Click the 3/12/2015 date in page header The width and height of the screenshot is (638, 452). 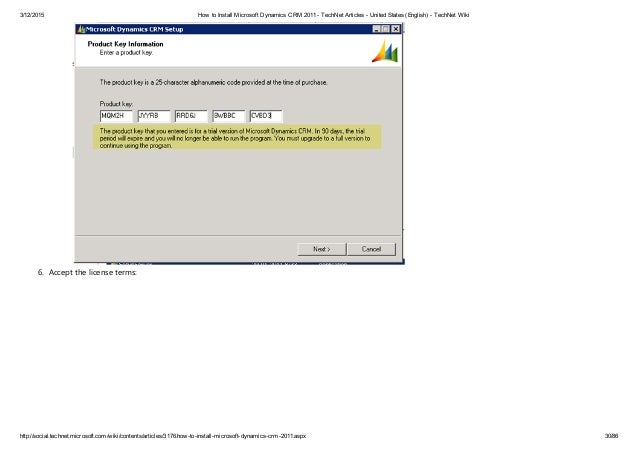(32, 15)
